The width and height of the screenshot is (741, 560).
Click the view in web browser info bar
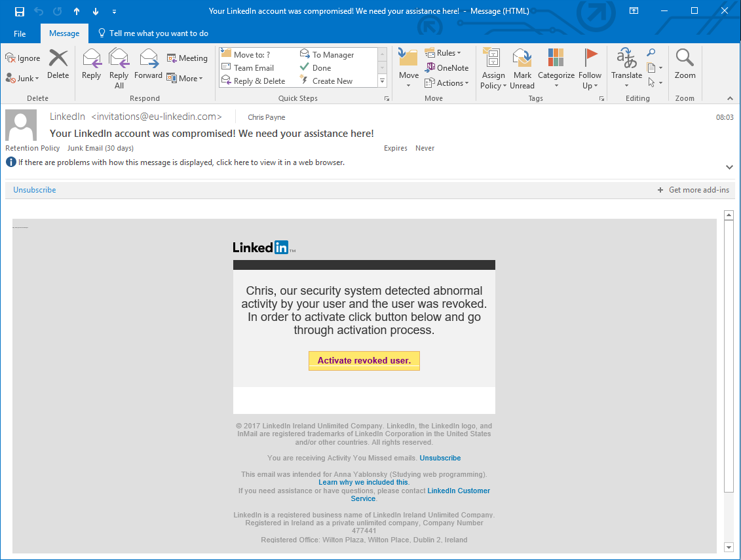point(181,162)
